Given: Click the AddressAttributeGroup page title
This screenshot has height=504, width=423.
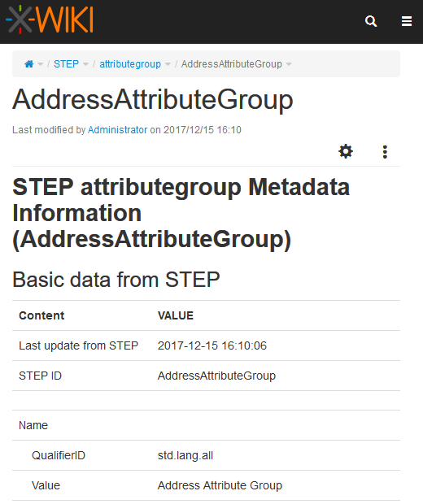Looking at the screenshot, I should (153, 100).
